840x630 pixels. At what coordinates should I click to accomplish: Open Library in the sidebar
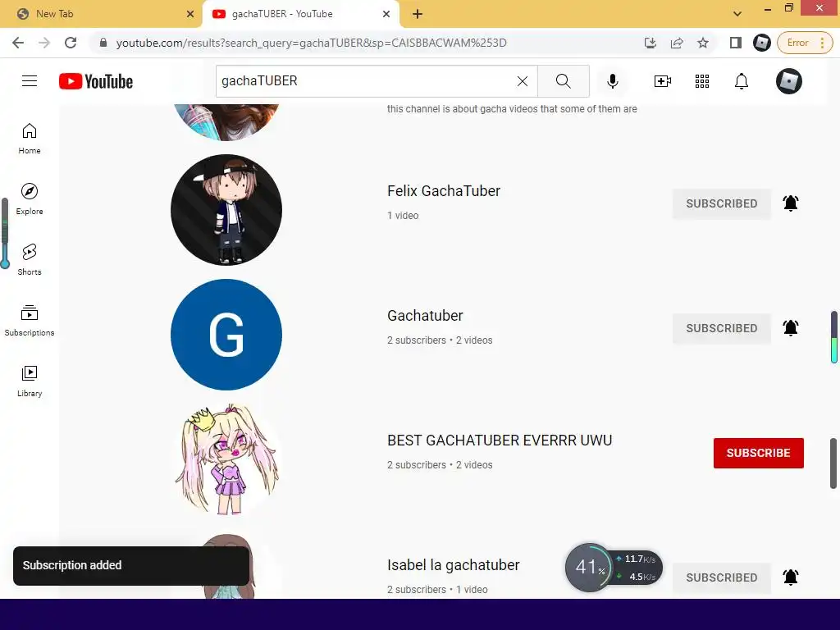[x=30, y=381]
